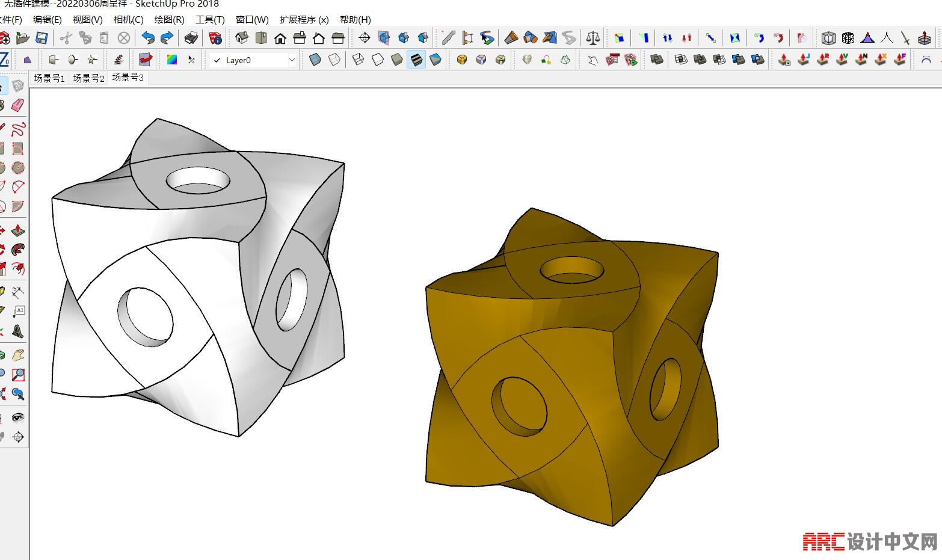The width and height of the screenshot is (942, 560).
Task: Activate the Push/Pull tool
Action: point(18,230)
